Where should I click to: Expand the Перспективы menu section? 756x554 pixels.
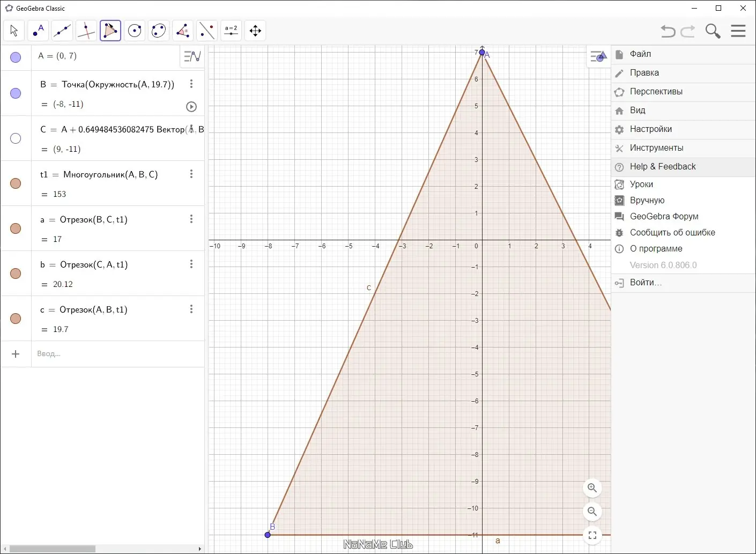click(683, 92)
